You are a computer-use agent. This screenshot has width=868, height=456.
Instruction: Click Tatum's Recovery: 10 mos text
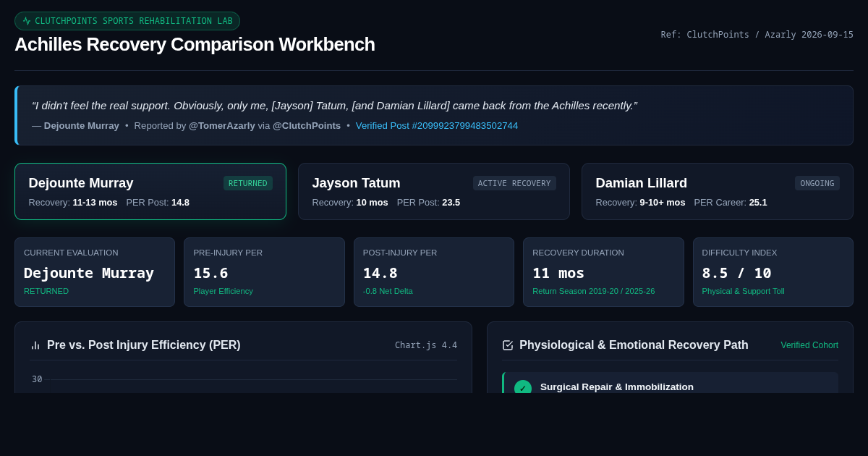point(350,203)
